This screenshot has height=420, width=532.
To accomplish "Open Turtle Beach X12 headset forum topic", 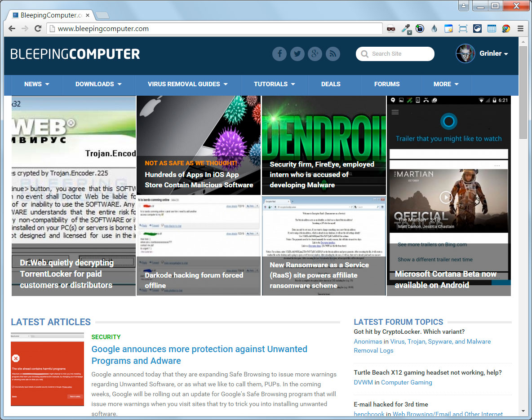I will pos(427,372).
